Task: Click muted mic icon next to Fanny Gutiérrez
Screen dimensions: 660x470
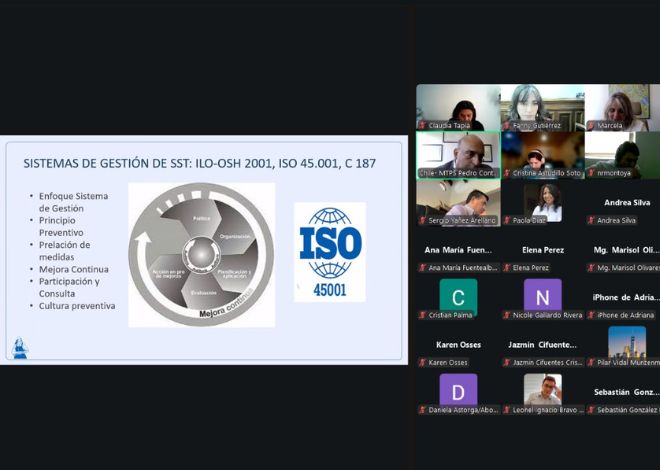Action: [507, 126]
